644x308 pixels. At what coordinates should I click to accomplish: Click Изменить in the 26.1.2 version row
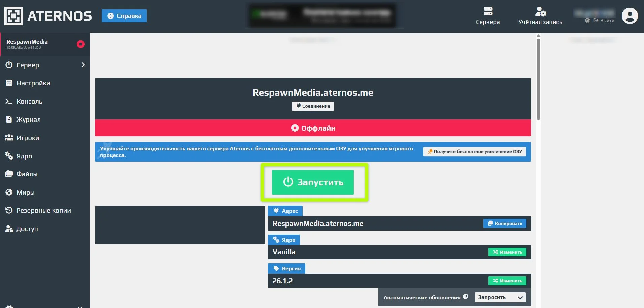pos(507,281)
